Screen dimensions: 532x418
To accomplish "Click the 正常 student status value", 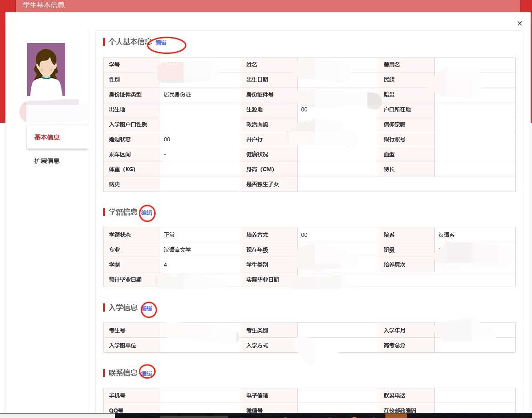I will [x=169, y=235].
